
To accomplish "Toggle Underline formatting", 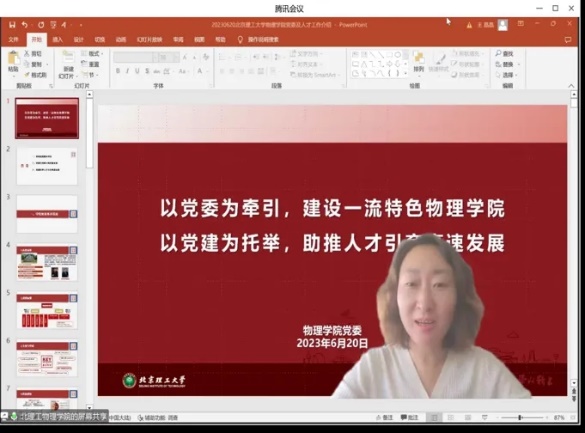I will tap(137, 71).
